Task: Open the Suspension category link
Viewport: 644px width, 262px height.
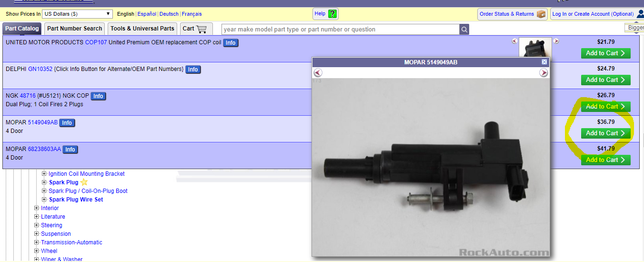Action: click(56, 234)
